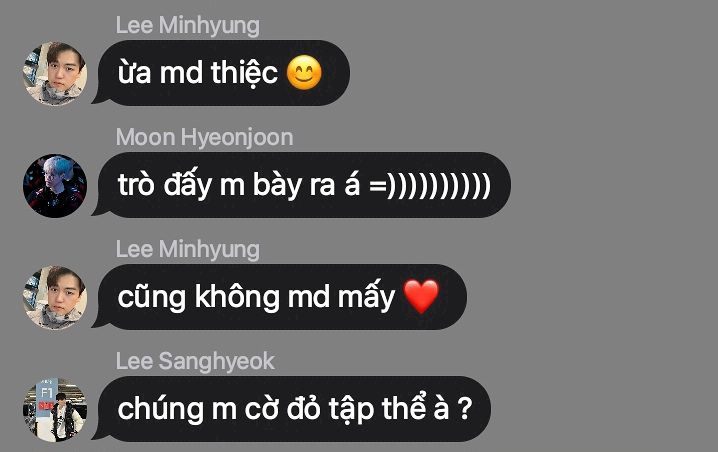
Task: Select the "trò đấy m bày ra á" bubble
Action: coord(302,185)
